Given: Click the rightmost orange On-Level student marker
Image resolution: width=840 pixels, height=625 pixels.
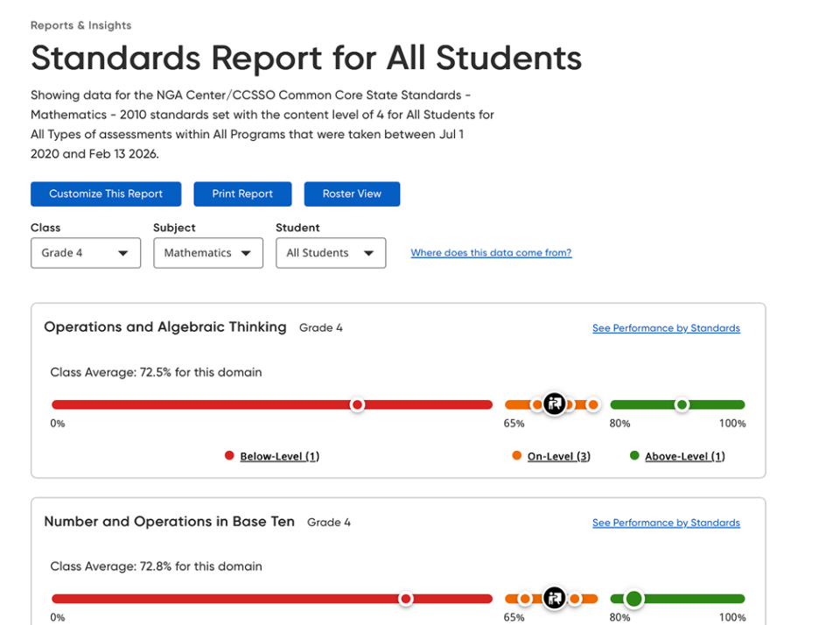Looking at the screenshot, I should [593, 404].
